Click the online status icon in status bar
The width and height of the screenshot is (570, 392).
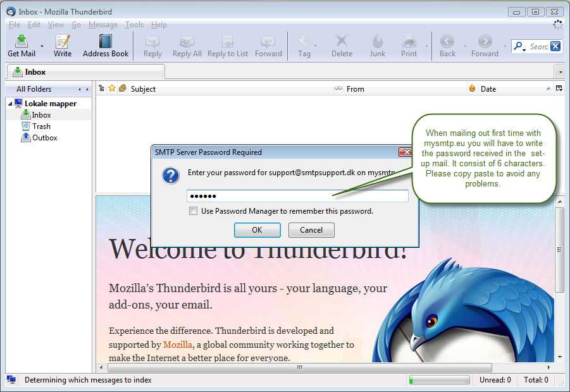coord(11,379)
